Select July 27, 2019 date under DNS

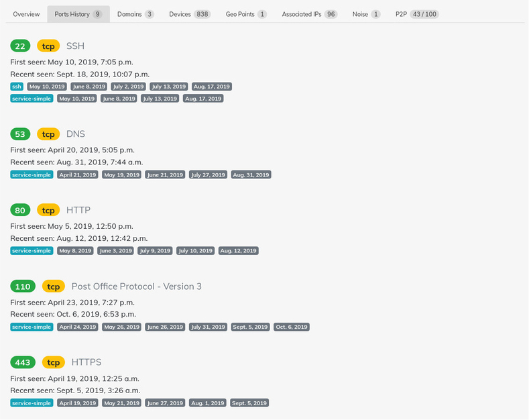coord(208,175)
